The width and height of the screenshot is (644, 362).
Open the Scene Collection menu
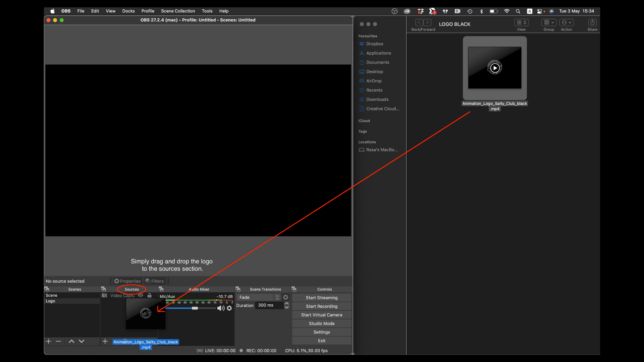(178, 11)
